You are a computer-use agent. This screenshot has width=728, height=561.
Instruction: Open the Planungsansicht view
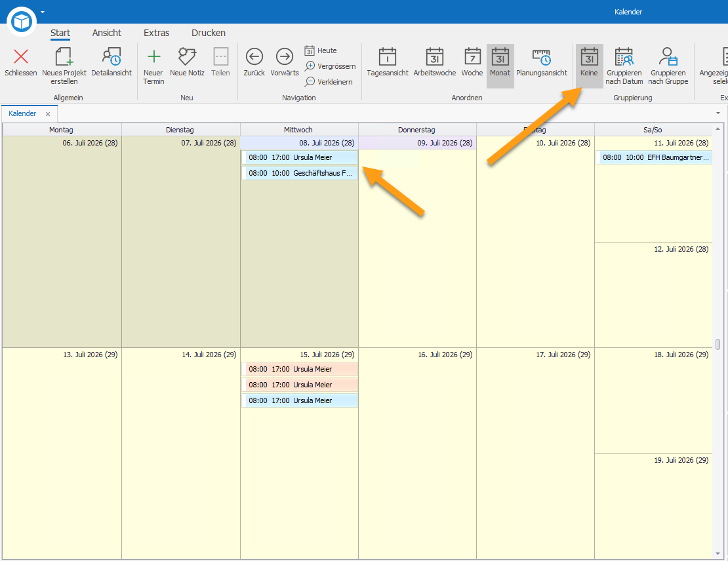(541, 62)
